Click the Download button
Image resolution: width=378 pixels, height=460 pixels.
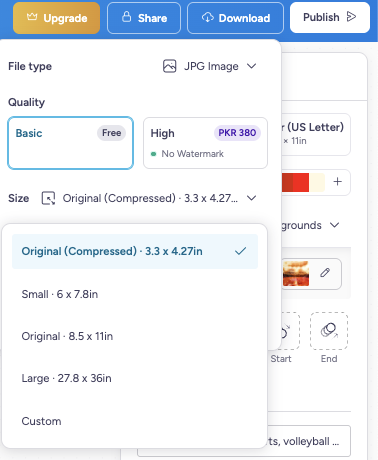(x=236, y=18)
